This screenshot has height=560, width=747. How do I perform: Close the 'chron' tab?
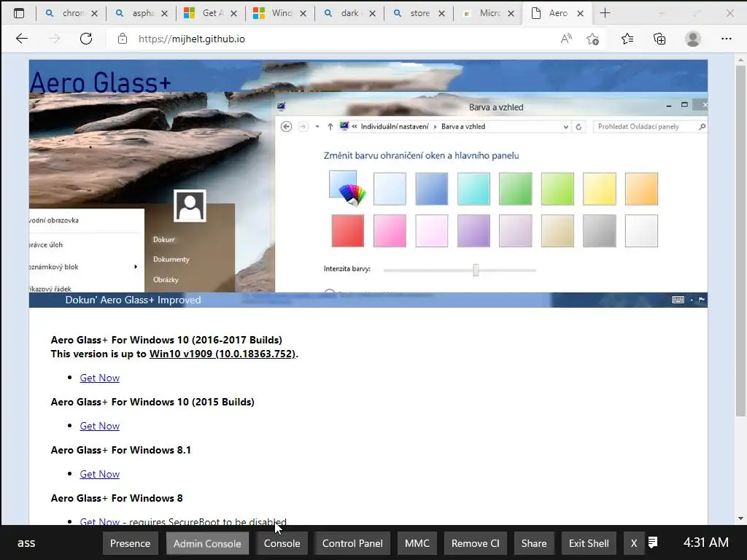pos(94,13)
